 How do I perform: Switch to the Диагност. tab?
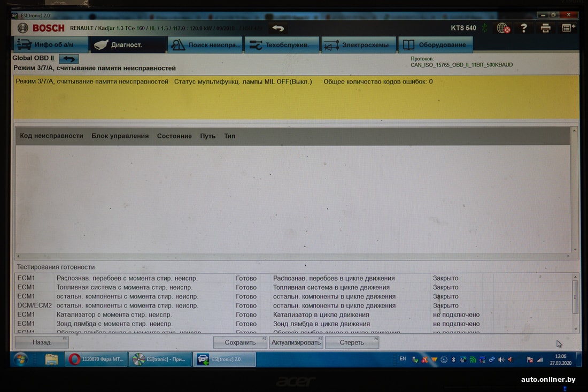(128, 44)
